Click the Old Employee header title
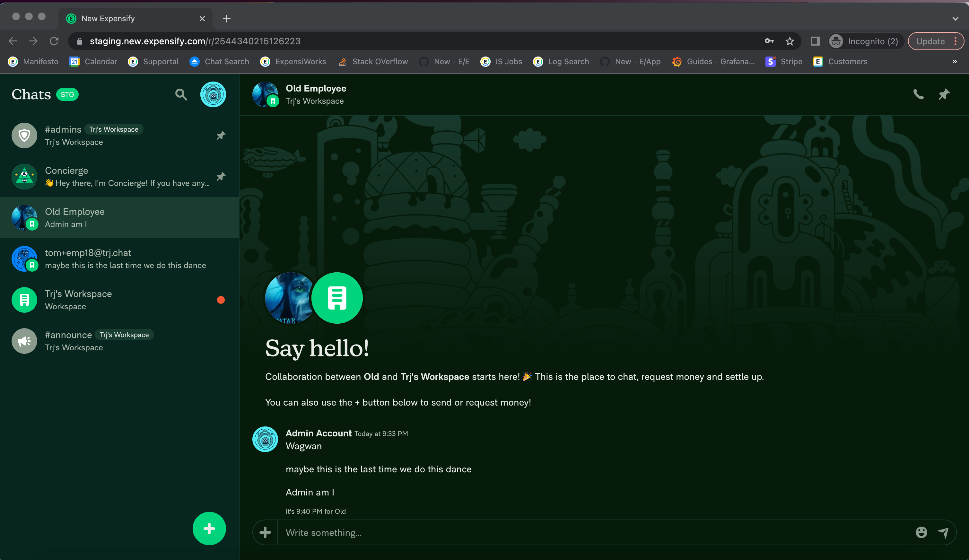This screenshot has width=969, height=560. [x=316, y=88]
